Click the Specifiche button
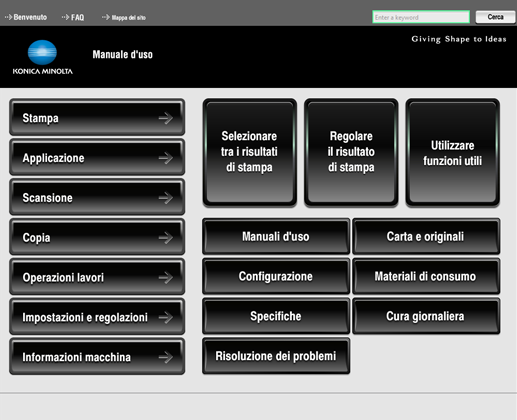Screen dimensions: 517x420 point(276,316)
